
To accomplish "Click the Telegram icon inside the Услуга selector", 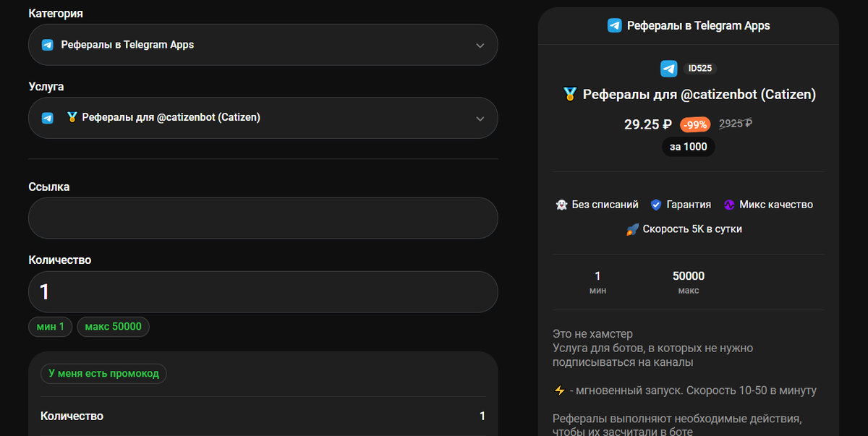I will (x=47, y=118).
